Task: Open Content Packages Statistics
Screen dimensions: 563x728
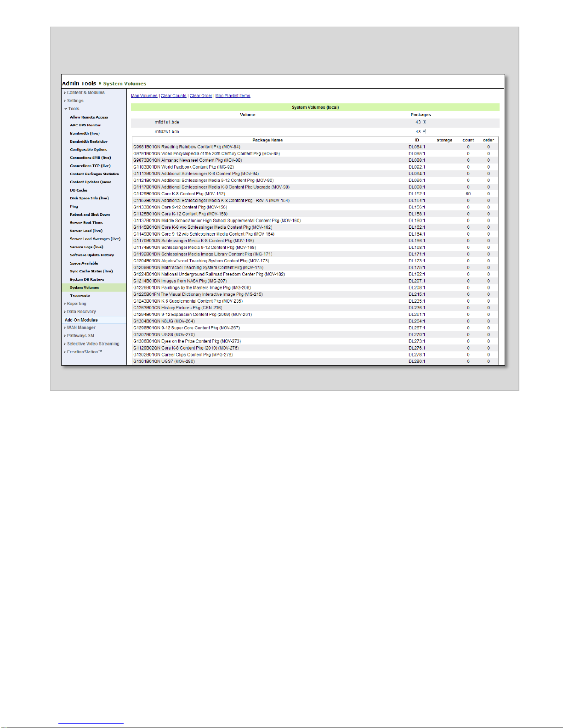Action: [x=94, y=174]
